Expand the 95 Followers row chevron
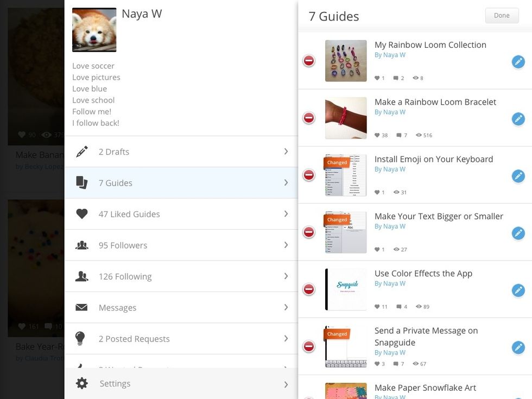 (x=286, y=245)
